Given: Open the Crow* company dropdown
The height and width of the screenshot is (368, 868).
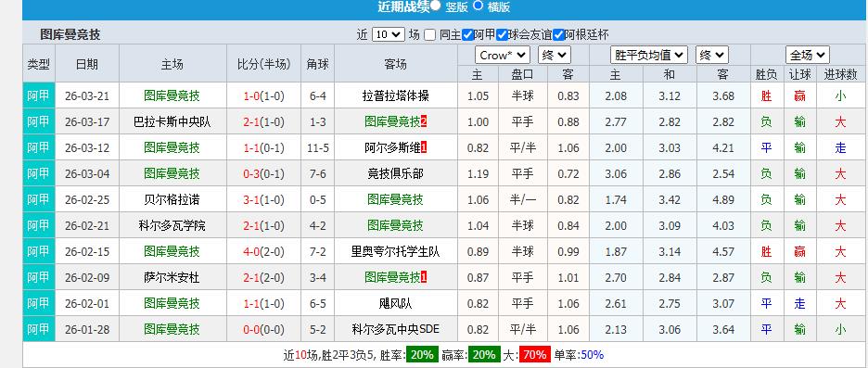Looking at the screenshot, I should coord(503,55).
